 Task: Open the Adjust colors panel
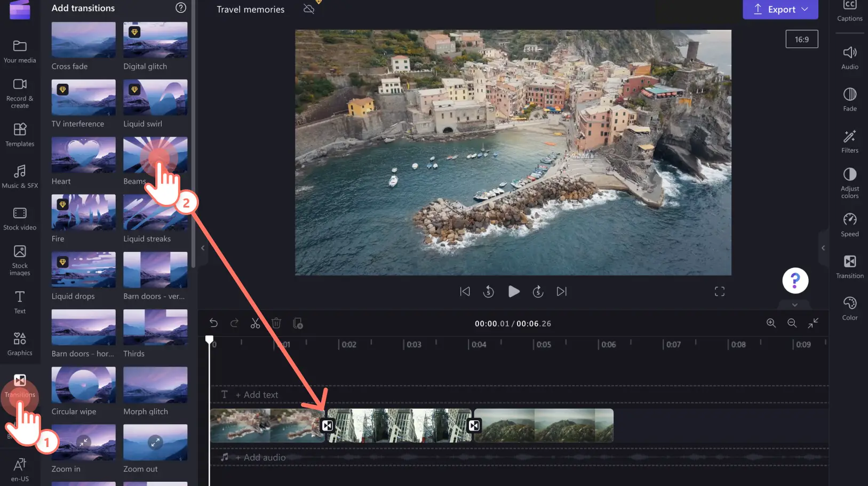pyautogui.click(x=849, y=183)
